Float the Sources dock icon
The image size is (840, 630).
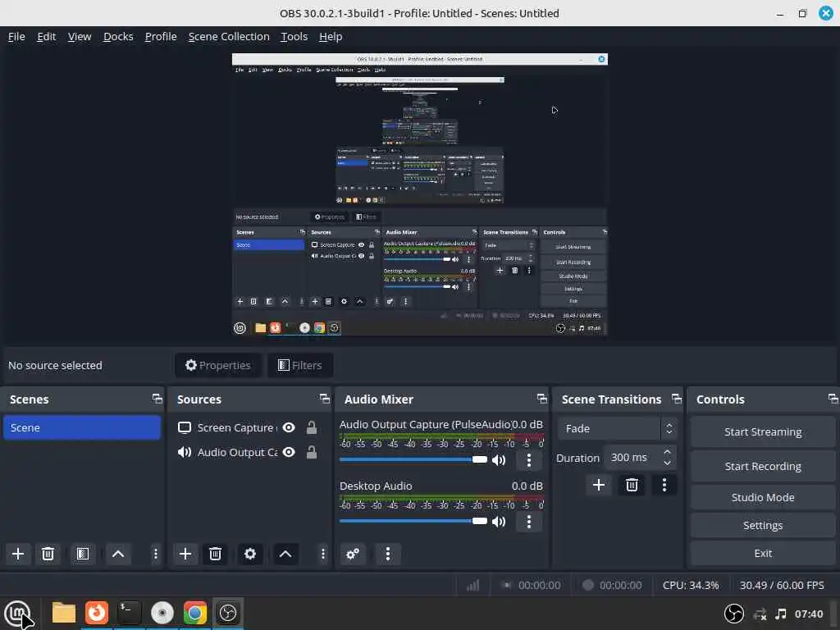[325, 399]
